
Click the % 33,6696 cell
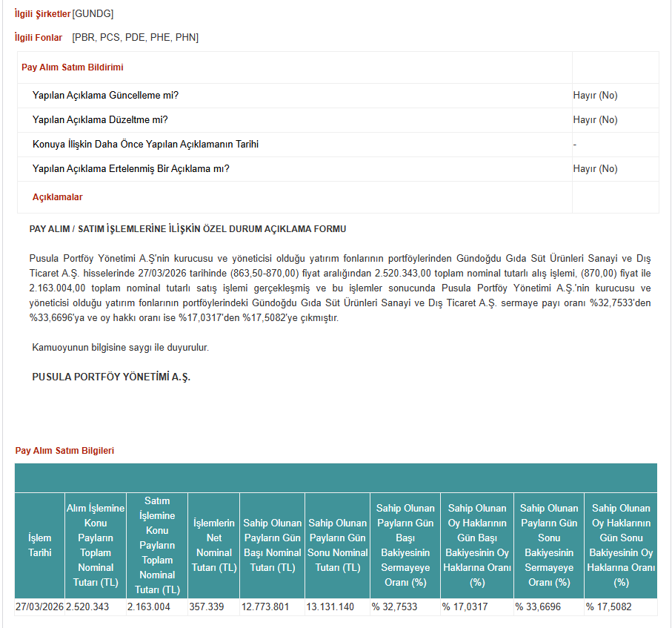coord(549,607)
